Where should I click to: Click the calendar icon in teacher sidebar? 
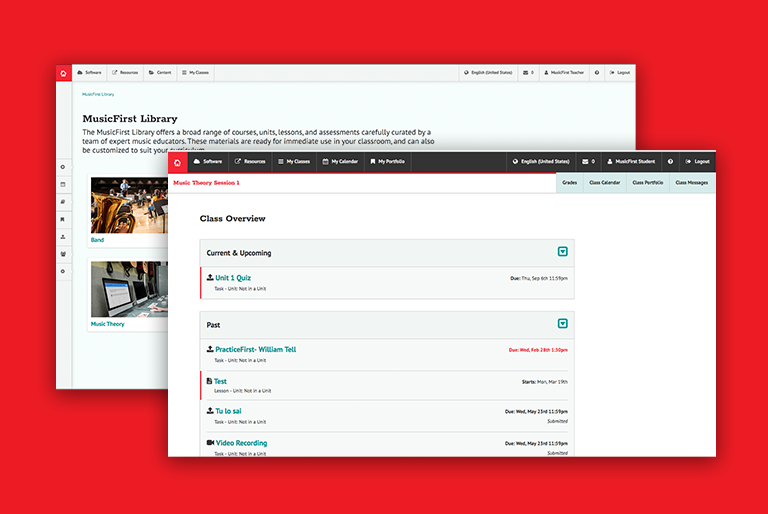[63, 185]
